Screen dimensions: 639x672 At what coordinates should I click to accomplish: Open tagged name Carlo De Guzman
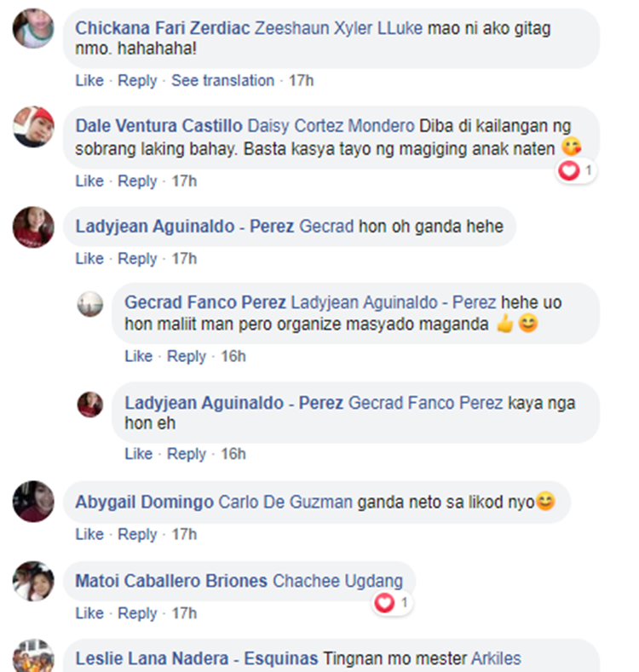click(285, 502)
